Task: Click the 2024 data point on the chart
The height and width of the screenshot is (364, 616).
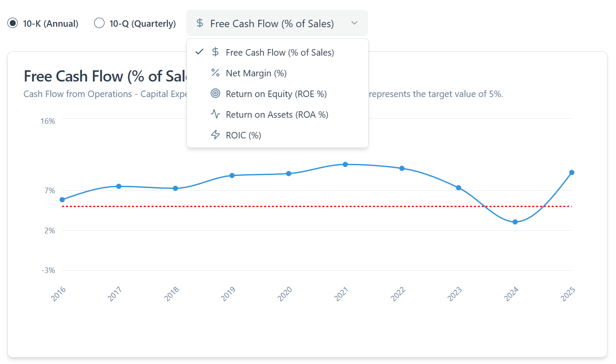Action: pyautogui.click(x=515, y=222)
